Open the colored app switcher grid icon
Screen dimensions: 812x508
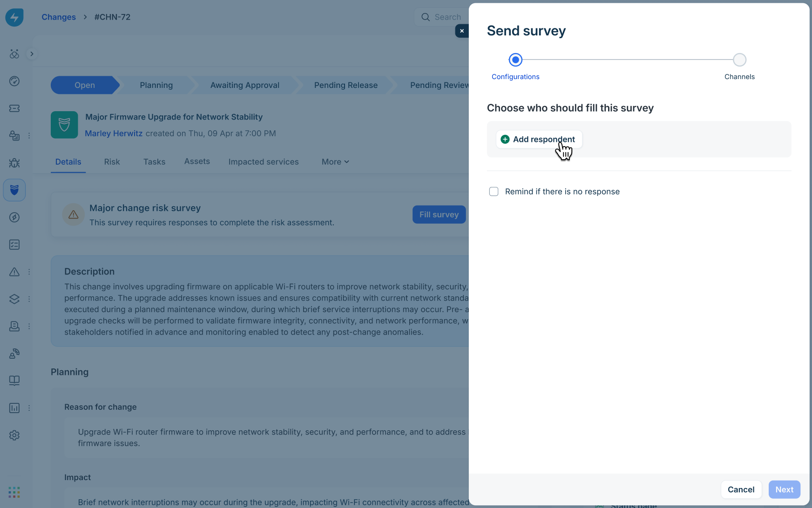pyautogui.click(x=14, y=492)
